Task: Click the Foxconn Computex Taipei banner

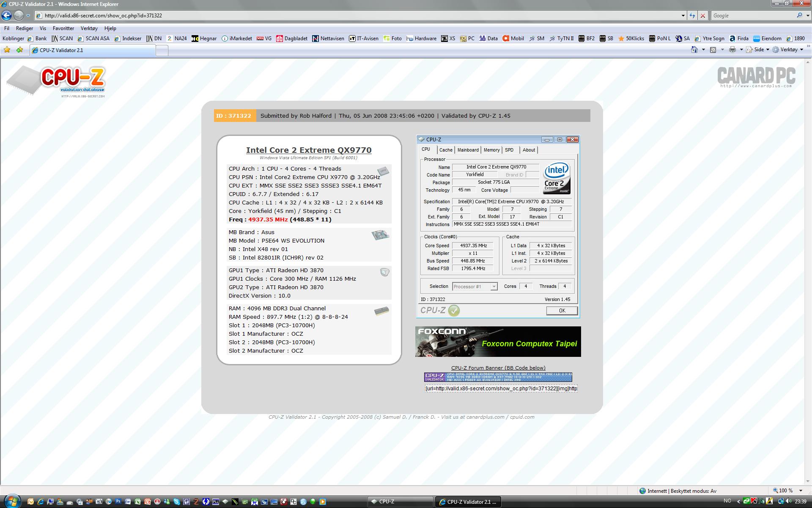Action: coord(498,342)
